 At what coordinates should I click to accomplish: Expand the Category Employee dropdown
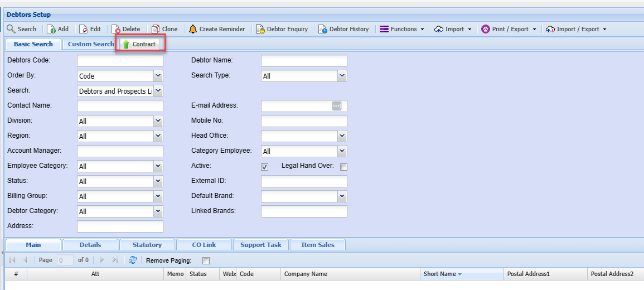tap(342, 151)
